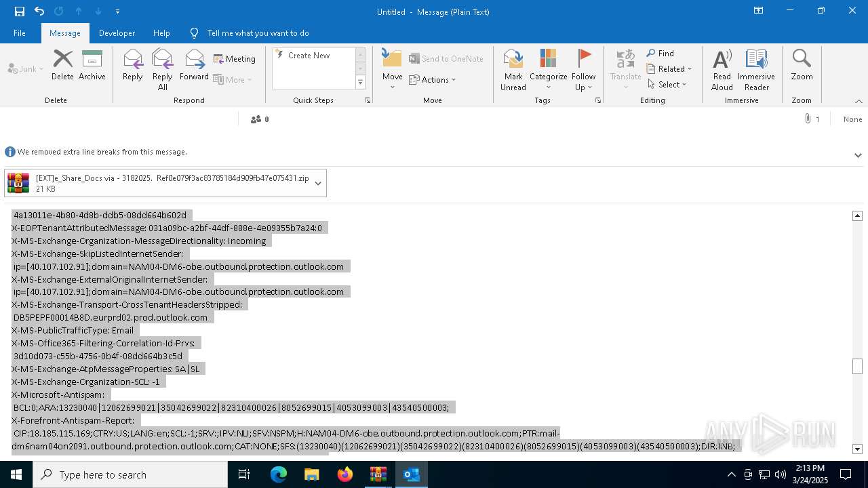868x488 pixels.
Task: Open the Customize Quick Access Toolbar dropdown
Action: pos(117,12)
